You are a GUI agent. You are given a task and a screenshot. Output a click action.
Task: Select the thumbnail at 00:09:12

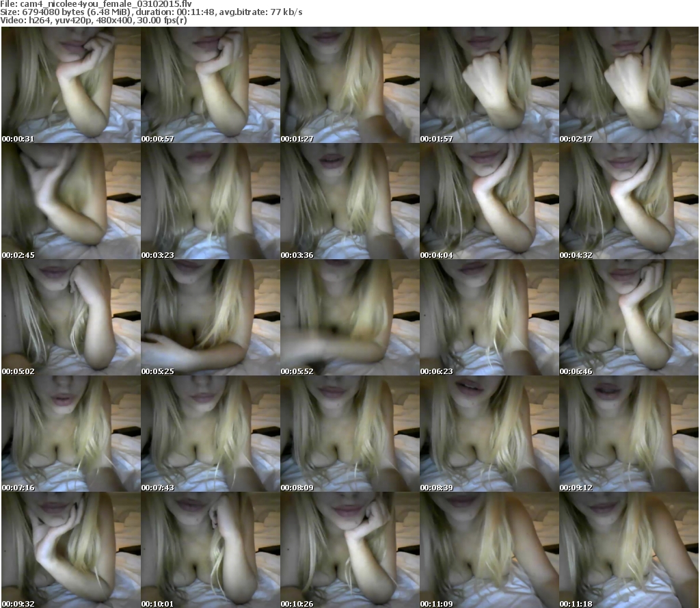(629, 434)
